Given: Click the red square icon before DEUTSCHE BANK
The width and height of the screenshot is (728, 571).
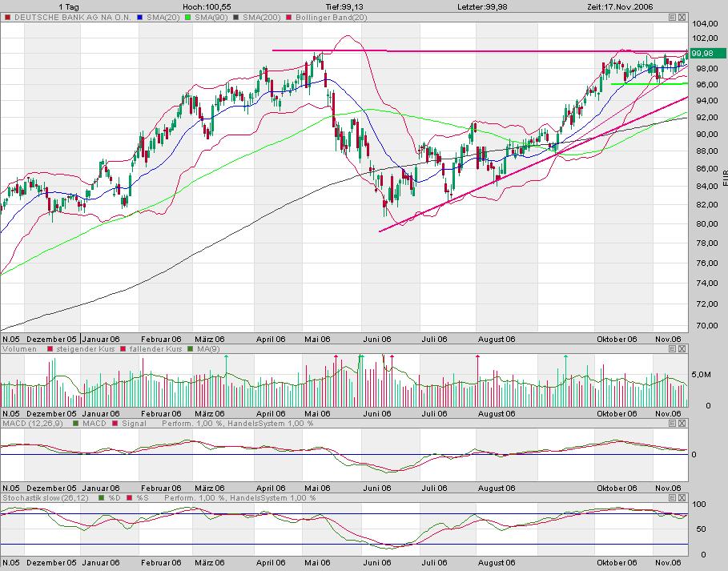Looking at the screenshot, I should coord(7,17).
